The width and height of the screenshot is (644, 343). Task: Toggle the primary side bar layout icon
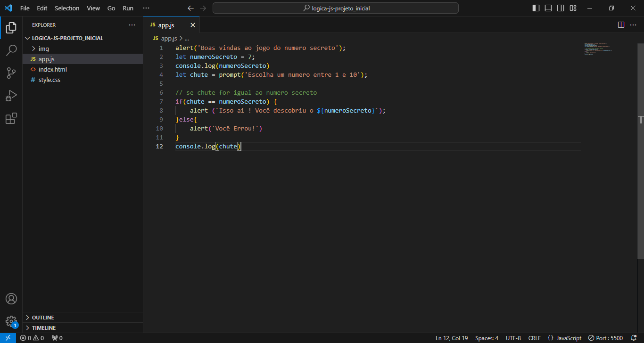[x=536, y=8]
